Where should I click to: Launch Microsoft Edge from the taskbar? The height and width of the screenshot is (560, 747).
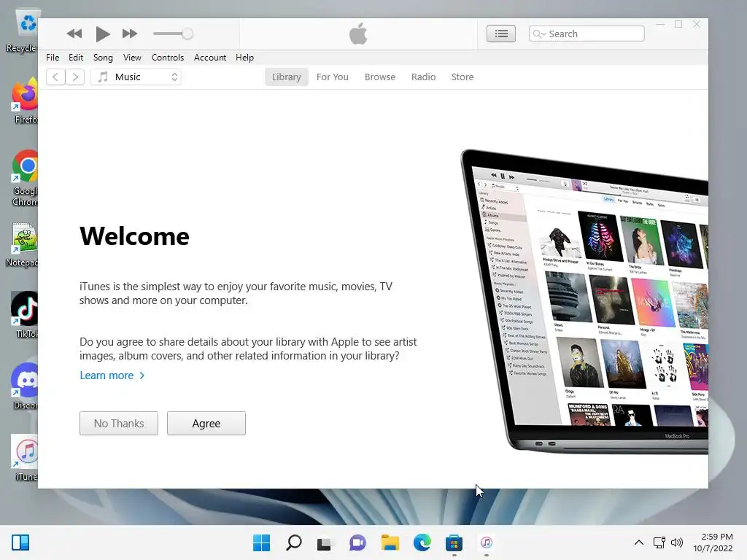[x=422, y=542]
